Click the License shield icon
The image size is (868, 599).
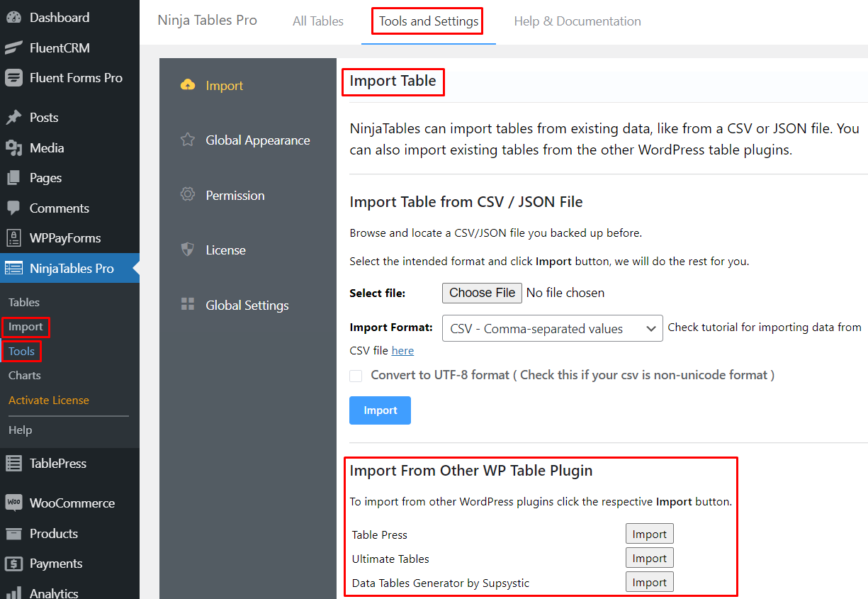click(x=188, y=250)
